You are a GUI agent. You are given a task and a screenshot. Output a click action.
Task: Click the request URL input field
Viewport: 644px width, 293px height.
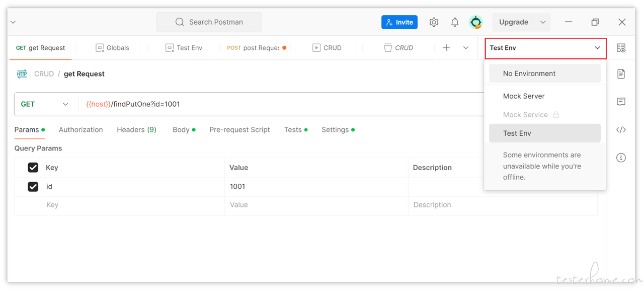282,104
